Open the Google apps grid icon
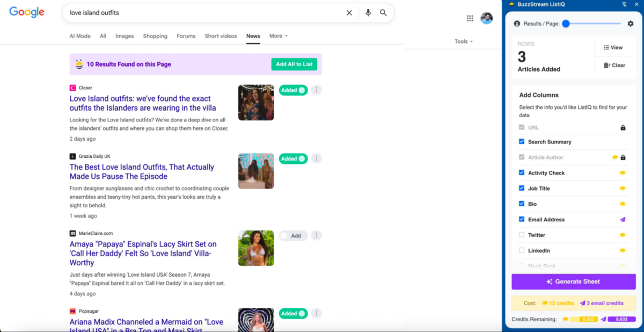The image size is (644, 332). point(470,18)
